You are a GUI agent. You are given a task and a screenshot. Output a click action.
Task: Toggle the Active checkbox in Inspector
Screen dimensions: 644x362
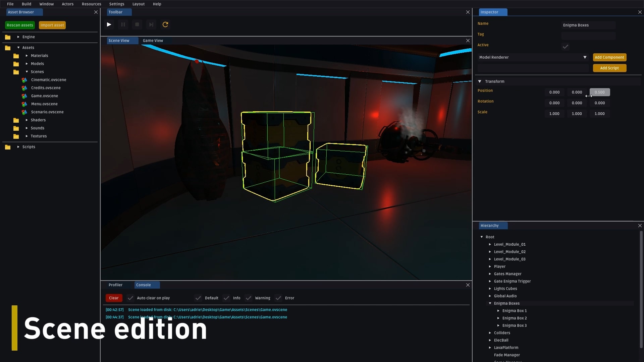point(566,47)
